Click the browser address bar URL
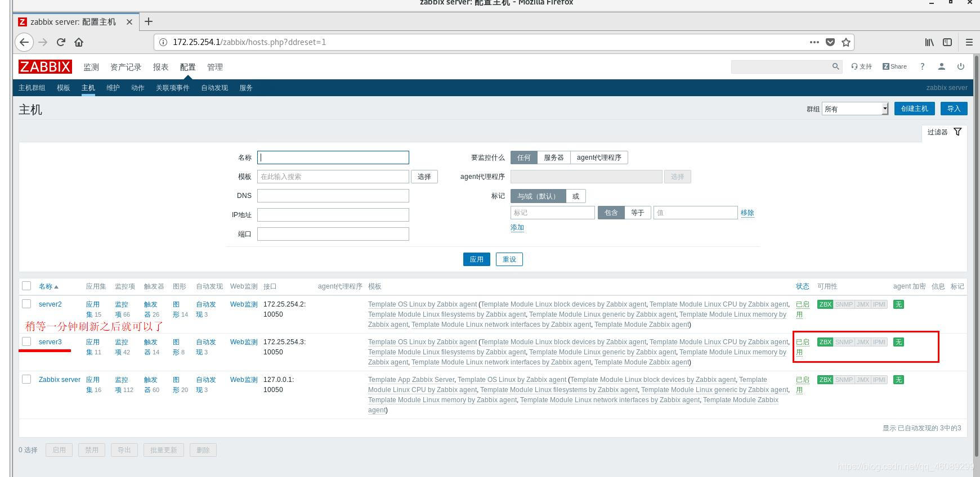This screenshot has width=980, height=477. tap(249, 42)
